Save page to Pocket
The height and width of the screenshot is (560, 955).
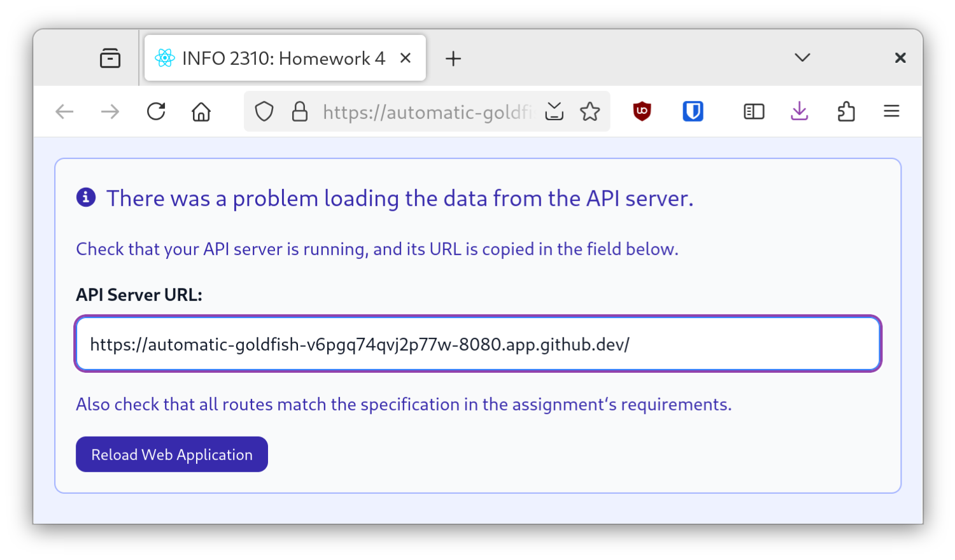pos(554,111)
